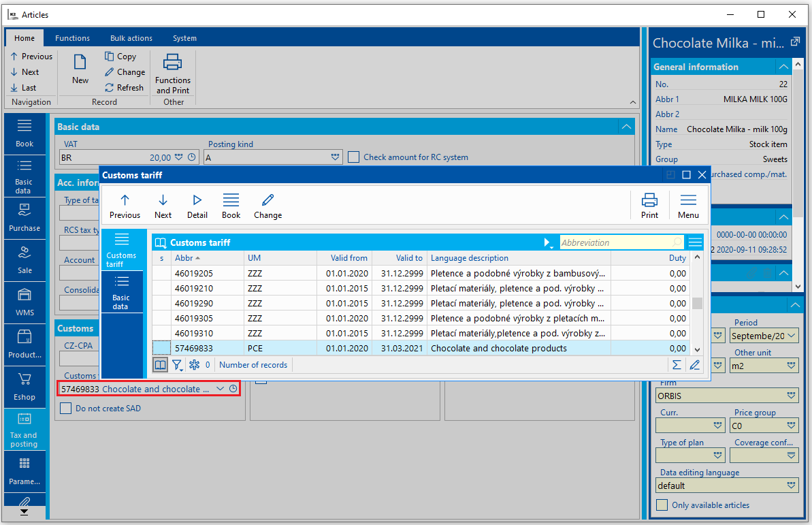The height and width of the screenshot is (525, 812).
Task: Open the Basic data section in Articles sidebar
Action: 25,176
